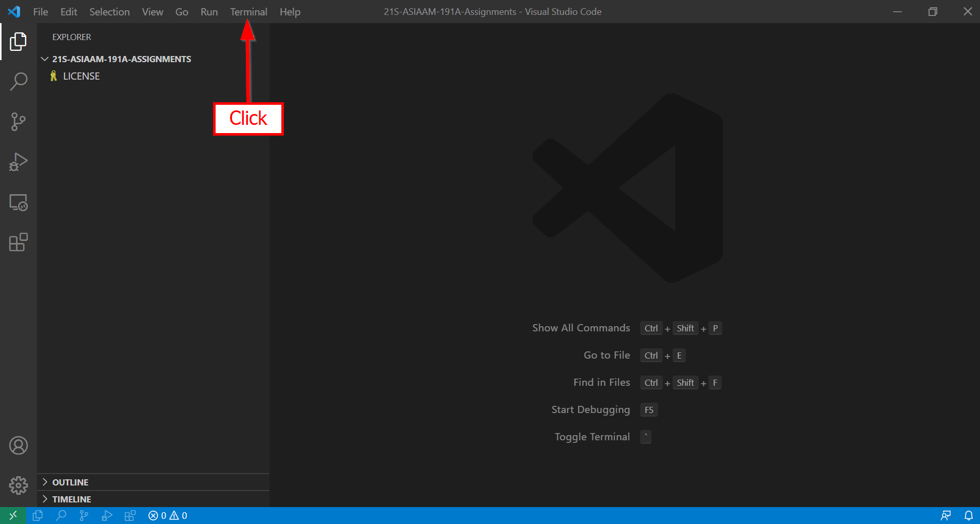
Task: Open the Run and Debug view
Action: (18, 162)
